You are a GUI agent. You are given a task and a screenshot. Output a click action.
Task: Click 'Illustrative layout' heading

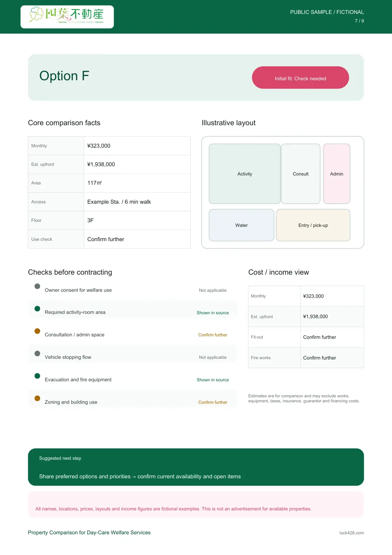tap(228, 123)
